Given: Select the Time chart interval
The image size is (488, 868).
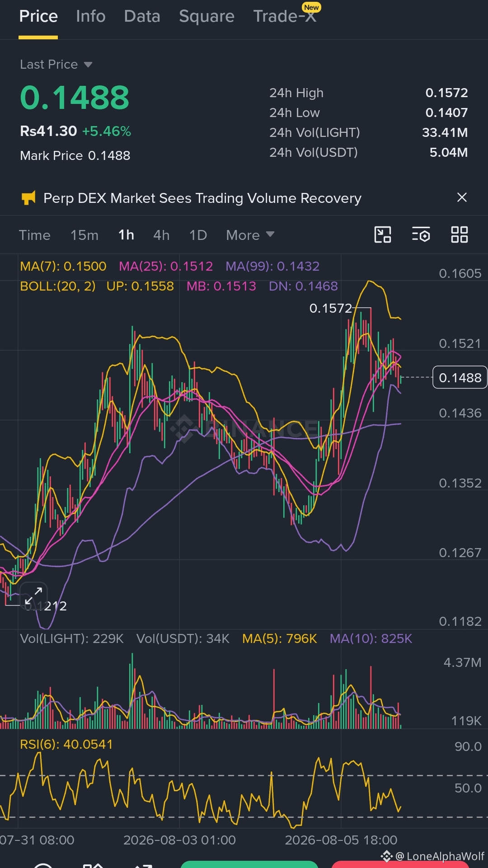Looking at the screenshot, I should [34, 235].
